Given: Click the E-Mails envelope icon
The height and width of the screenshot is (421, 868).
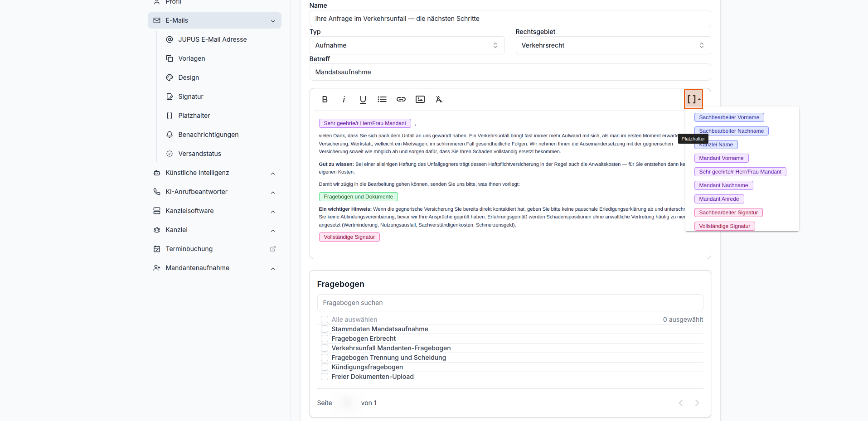Looking at the screenshot, I should [157, 20].
